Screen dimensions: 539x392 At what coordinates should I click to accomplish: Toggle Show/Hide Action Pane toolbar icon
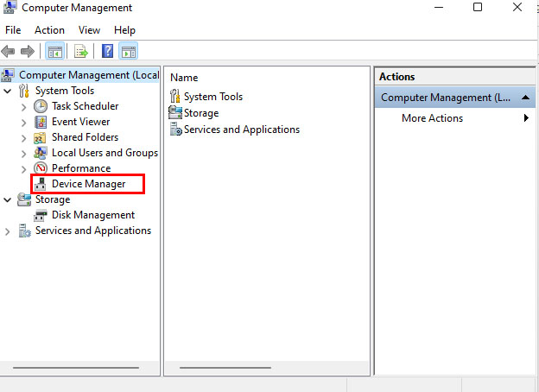[129, 51]
